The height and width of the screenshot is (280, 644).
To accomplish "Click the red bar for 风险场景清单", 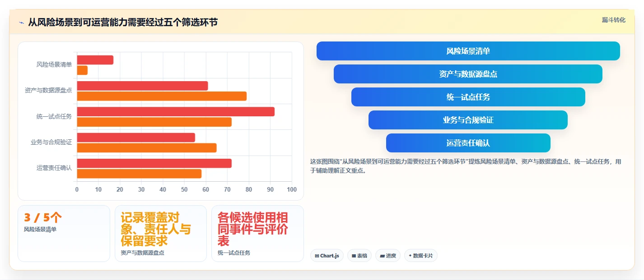I will click(95, 60).
